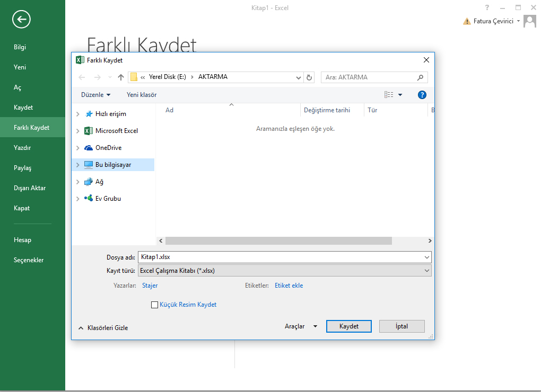Click the Etiket ekle tag link
541x392 pixels.
[x=289, y=286]
